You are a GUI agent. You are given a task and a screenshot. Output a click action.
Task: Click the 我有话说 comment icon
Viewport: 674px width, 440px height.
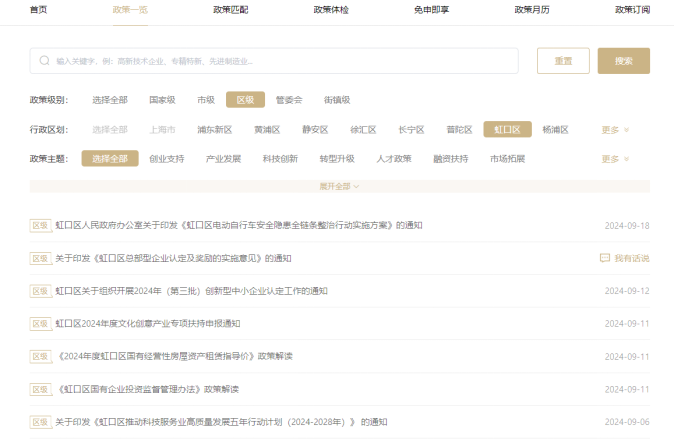click(x=605, y=258)
